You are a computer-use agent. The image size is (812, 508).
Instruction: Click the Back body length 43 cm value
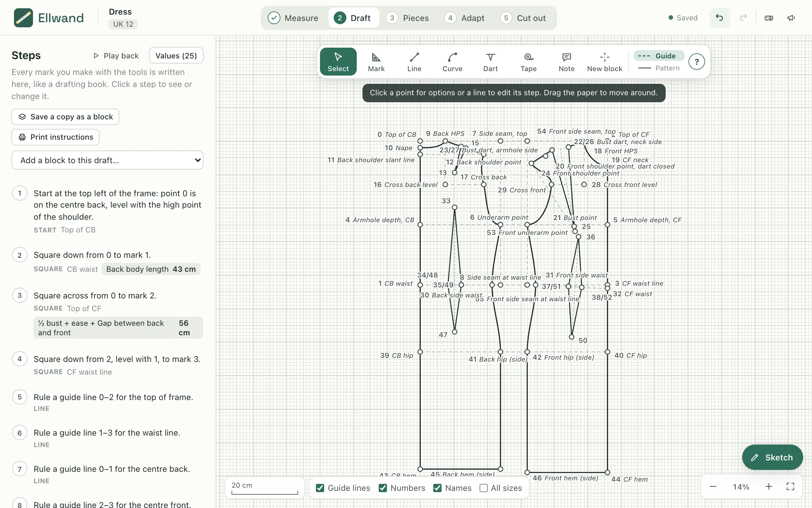pyautogui.click(x=151, y=269)
